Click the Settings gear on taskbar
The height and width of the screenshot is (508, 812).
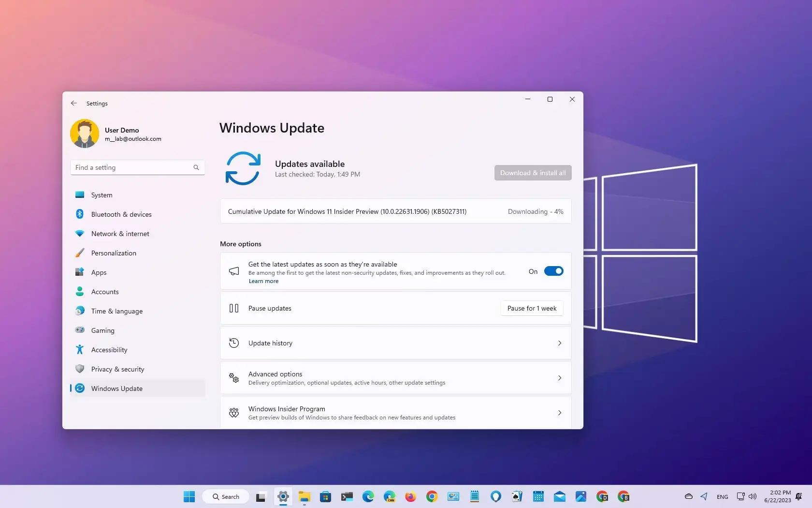[x=283, y=496]
